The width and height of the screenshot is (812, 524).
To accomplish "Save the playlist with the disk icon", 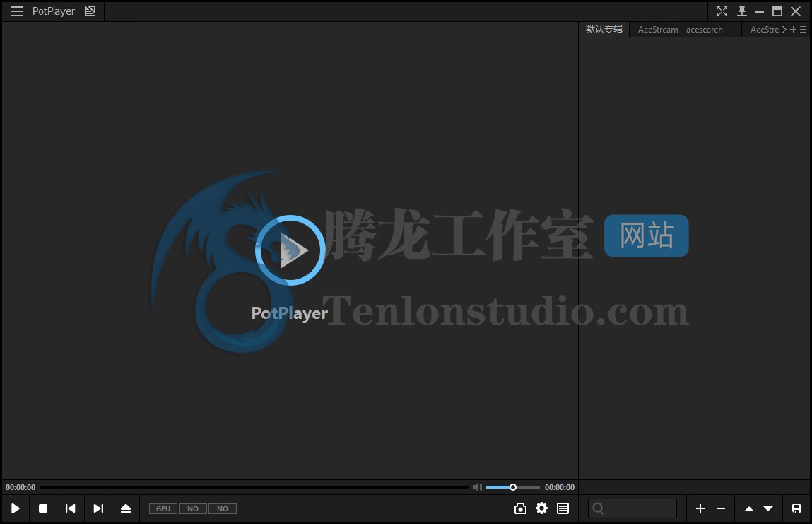I will point(796,508).
